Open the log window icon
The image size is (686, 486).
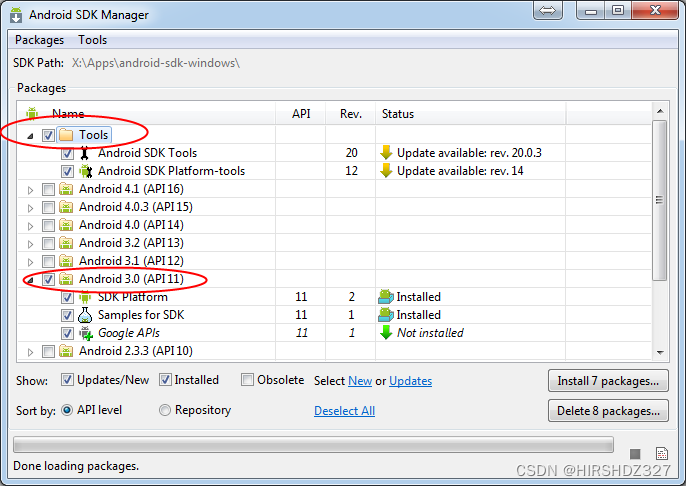(x=662, y=454)
